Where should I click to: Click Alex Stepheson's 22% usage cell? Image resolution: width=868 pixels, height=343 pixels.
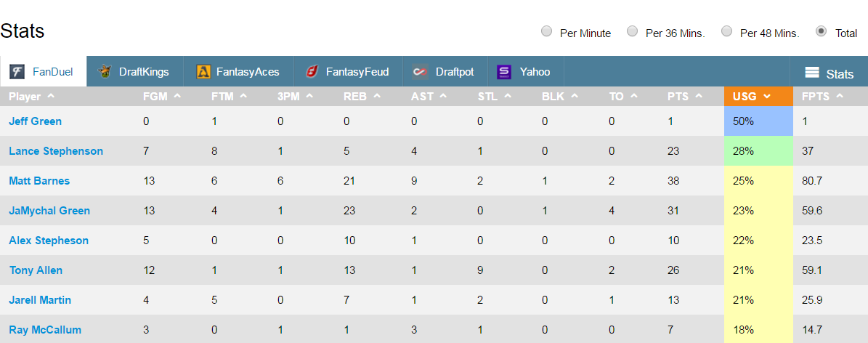pos(758,241)
